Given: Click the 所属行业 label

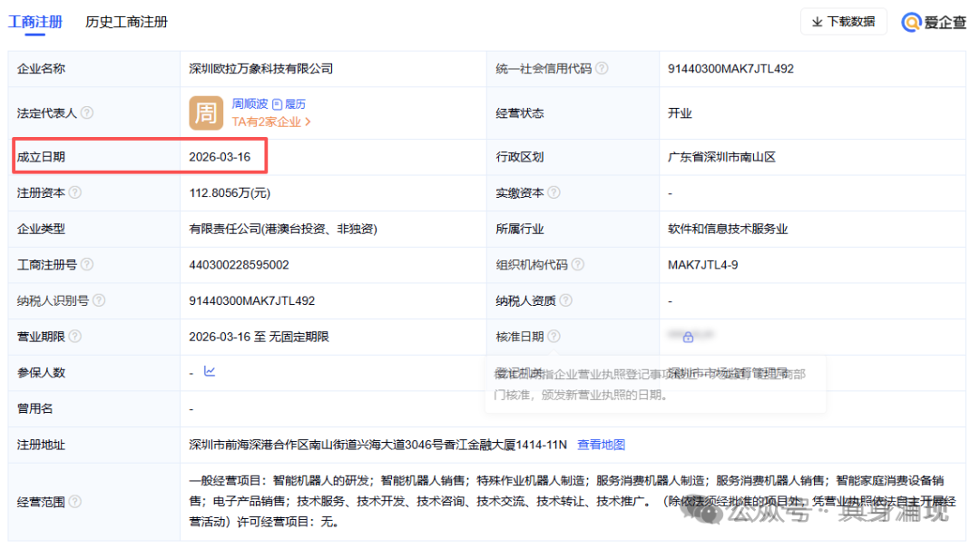Looking at the screenshot, I should coord(520,229).
